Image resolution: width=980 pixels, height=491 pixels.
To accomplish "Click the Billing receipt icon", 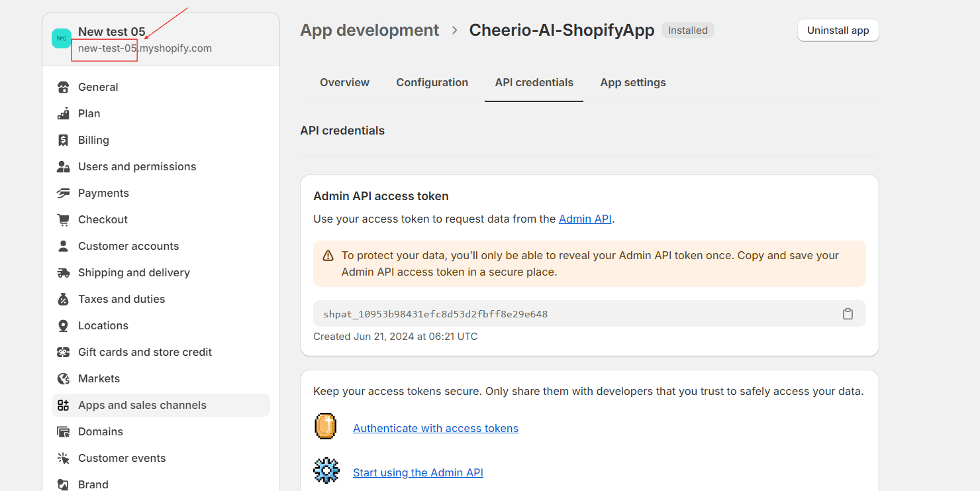I will click(x=63, y=140).
